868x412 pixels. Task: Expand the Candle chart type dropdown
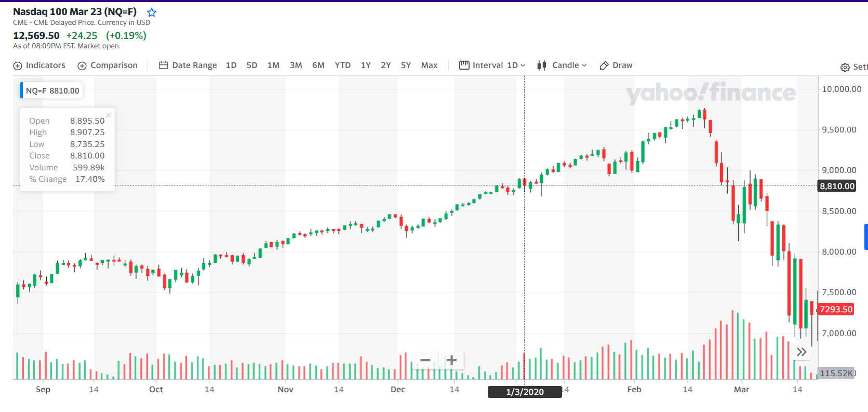pyautogui.click(x=562, y=65)
